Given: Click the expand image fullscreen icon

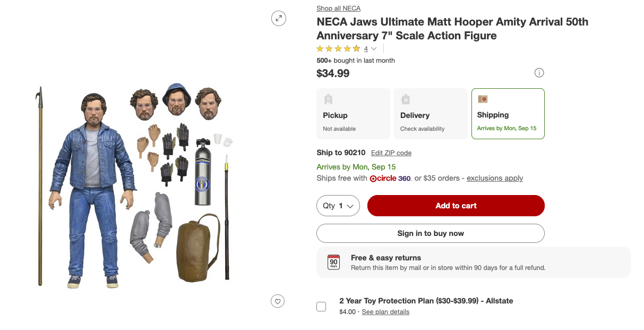Looking at the screenshot, I should pos(278,19).
